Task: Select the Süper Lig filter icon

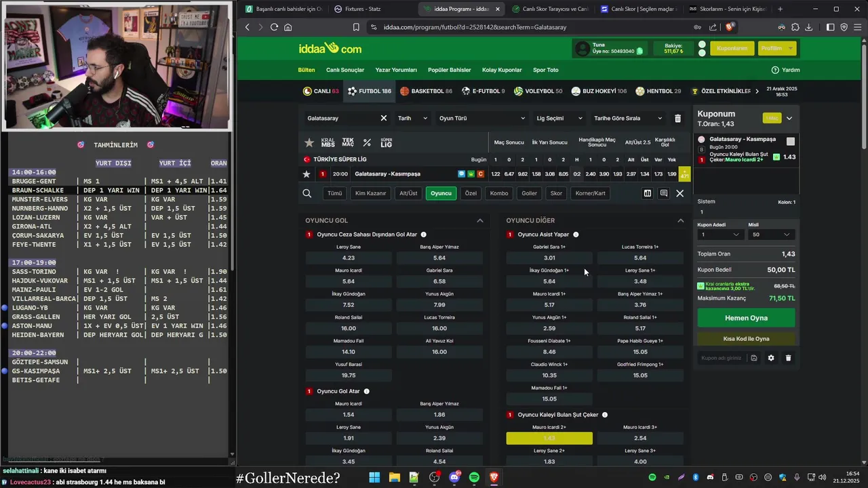Action: click(386, 142)
